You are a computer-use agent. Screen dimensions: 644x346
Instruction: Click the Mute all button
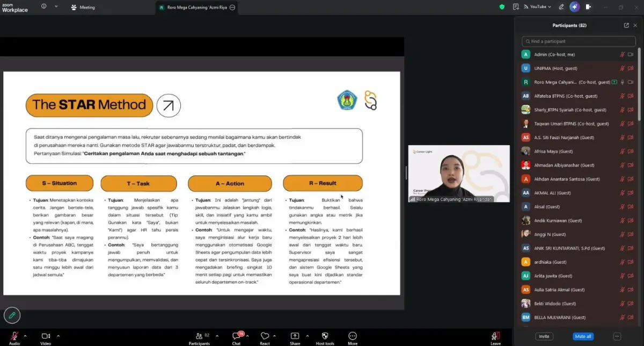[583, 336]
